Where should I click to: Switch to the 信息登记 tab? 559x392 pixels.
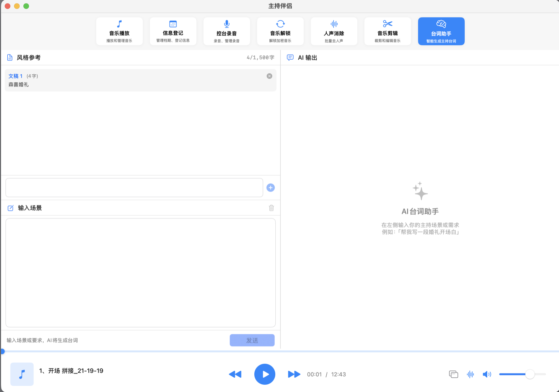pos(173,31)
